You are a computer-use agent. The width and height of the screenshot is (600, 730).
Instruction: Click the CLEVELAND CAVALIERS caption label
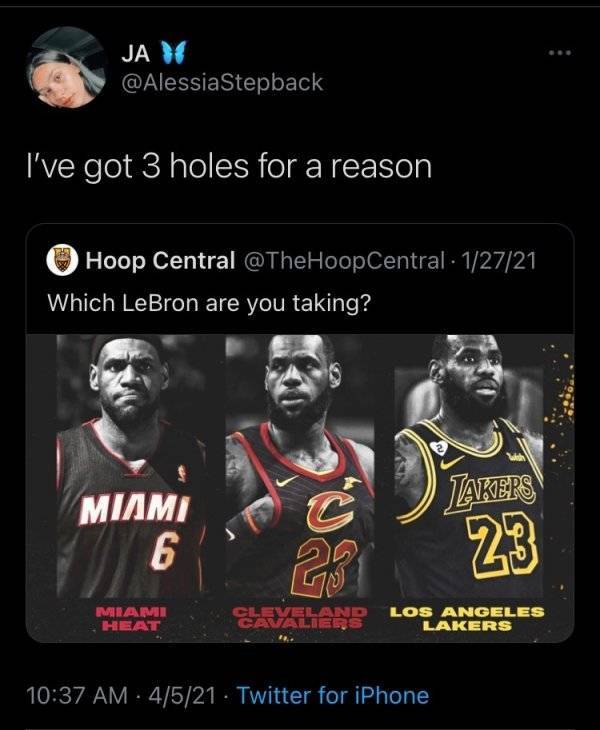300,618
